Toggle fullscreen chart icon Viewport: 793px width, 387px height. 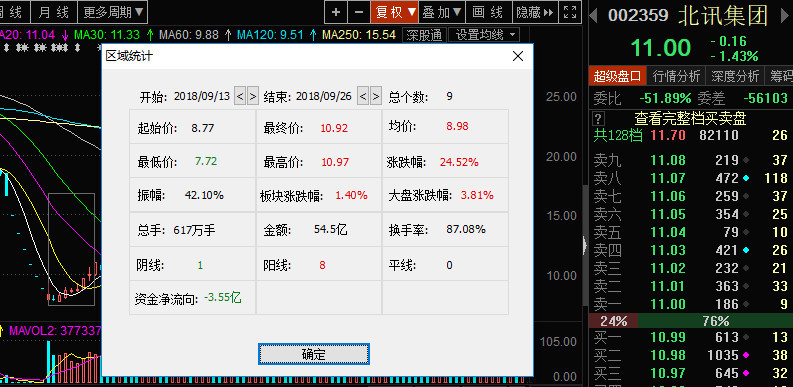[x=569, y=12]
